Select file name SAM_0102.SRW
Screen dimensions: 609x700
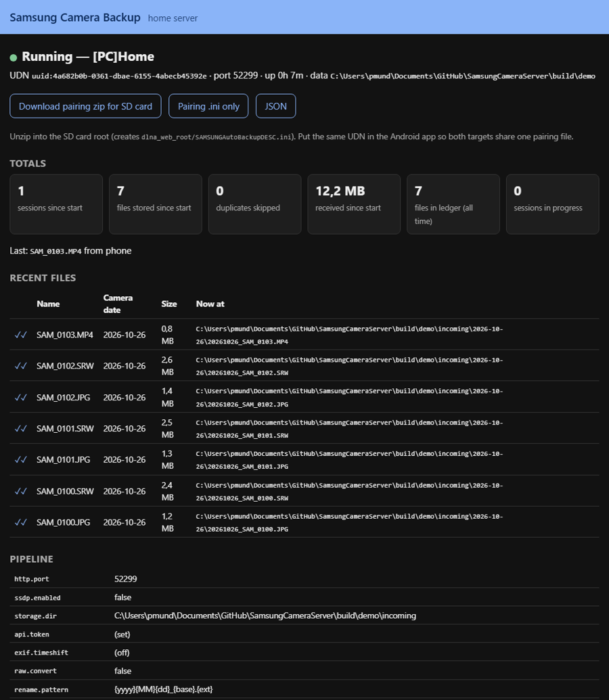tap(65, 366)
